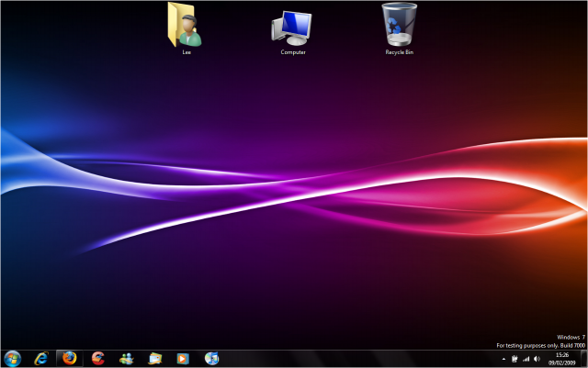Screen dimensions: 588x368
Task: Switch to Firefox on the taskbar
Action: click(x=70, y=359)
